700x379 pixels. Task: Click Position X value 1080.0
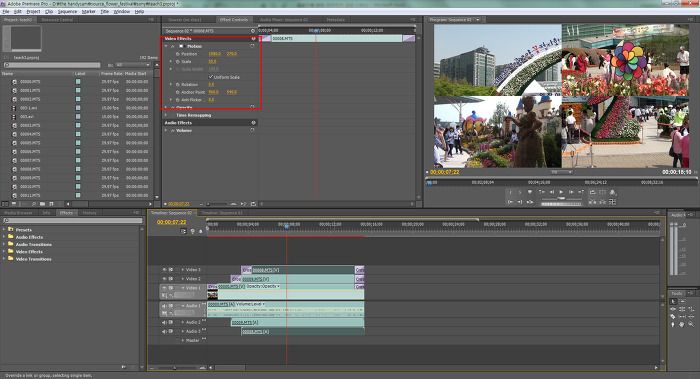pos(214,54)
